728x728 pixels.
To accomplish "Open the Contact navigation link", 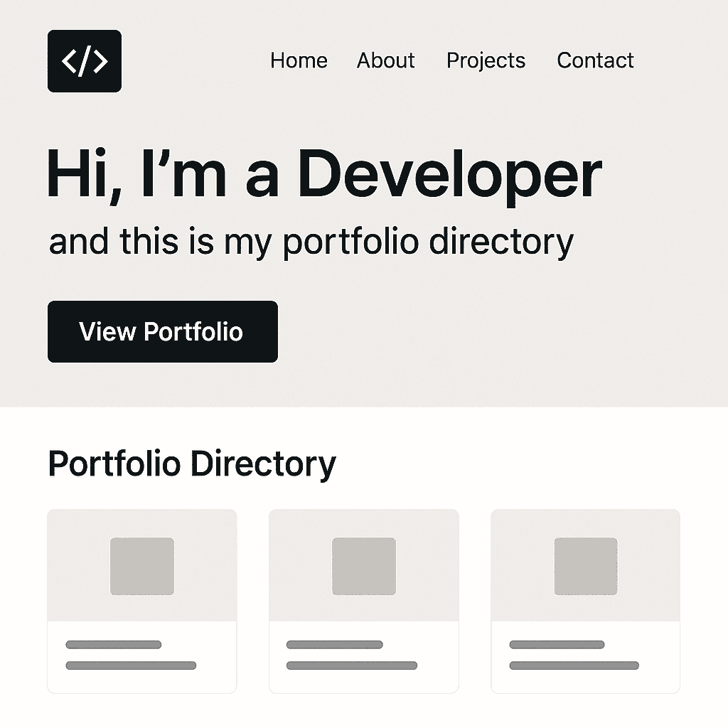I will click(x=595, y=61).
